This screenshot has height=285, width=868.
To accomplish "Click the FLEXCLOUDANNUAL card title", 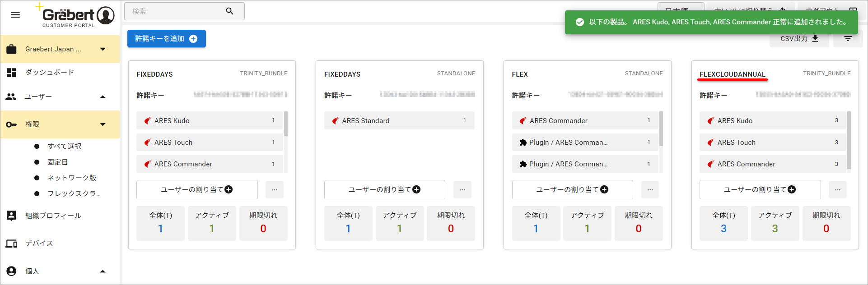I will 733,74.
